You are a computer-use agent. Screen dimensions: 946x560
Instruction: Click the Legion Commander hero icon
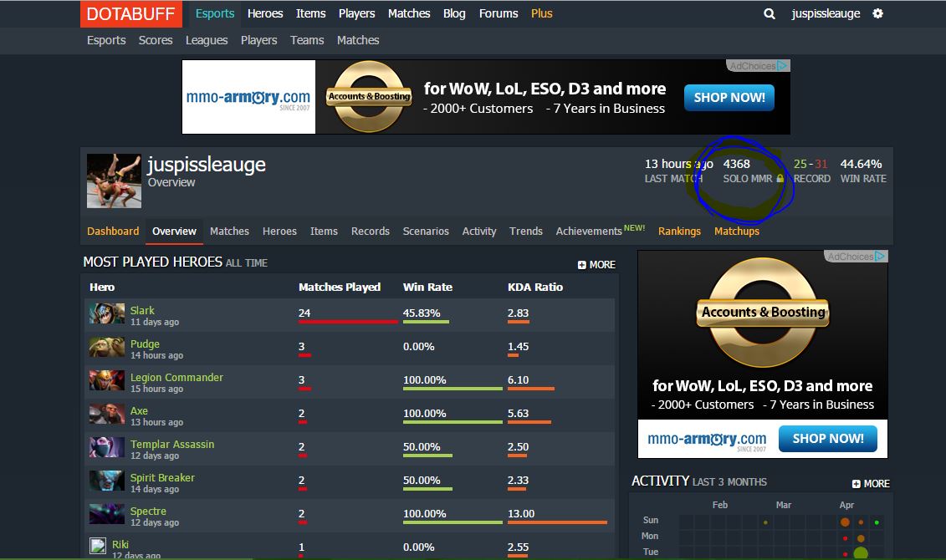107,380
